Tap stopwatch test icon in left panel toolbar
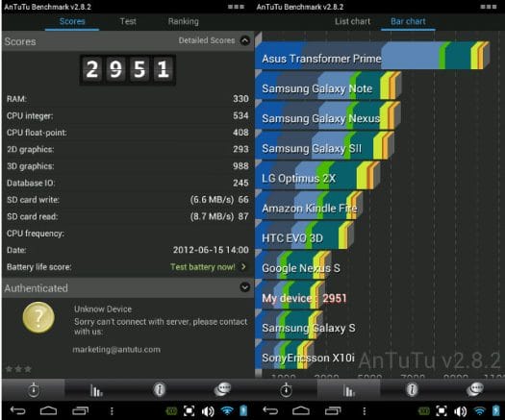Screen dimensions: 505x420 [34, 390]
